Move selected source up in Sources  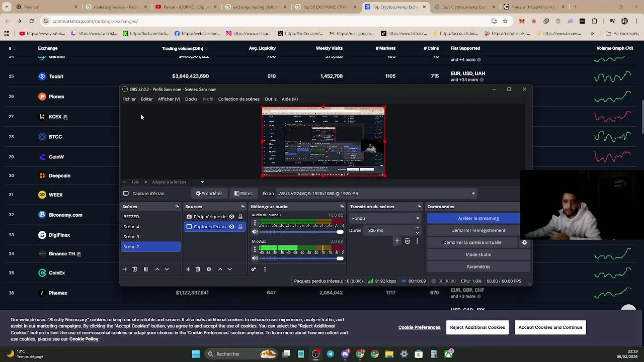click(x=220, y=269)
